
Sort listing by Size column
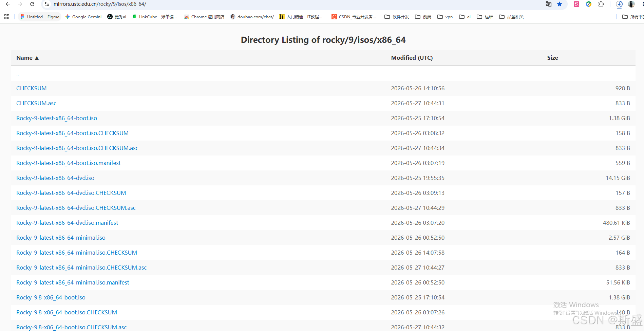click(x=552, y=58)
